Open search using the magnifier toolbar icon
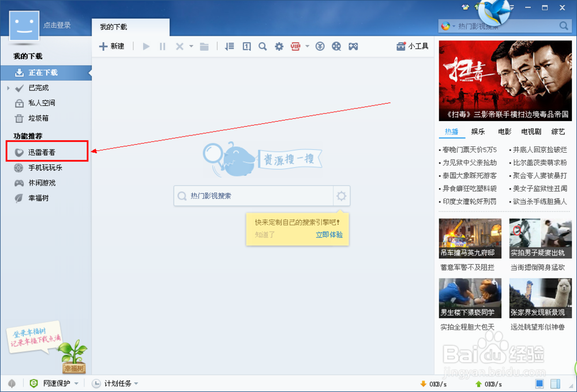The width and height of the screenshot is (577, 392). tap(263, 46)
